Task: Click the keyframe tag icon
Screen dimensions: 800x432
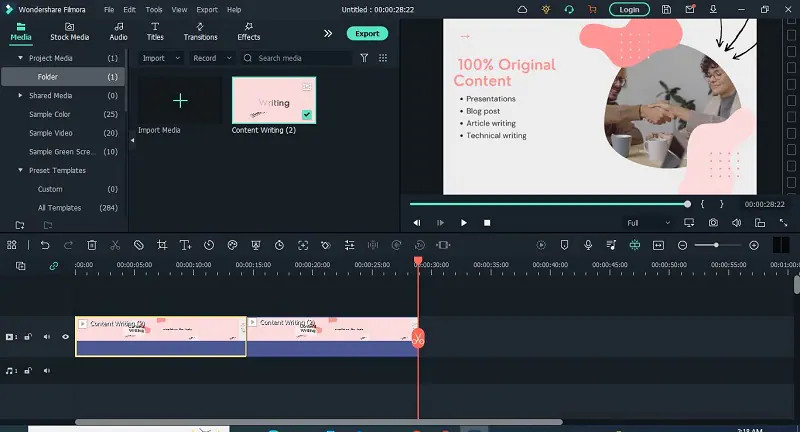Action: click(326, 245)
